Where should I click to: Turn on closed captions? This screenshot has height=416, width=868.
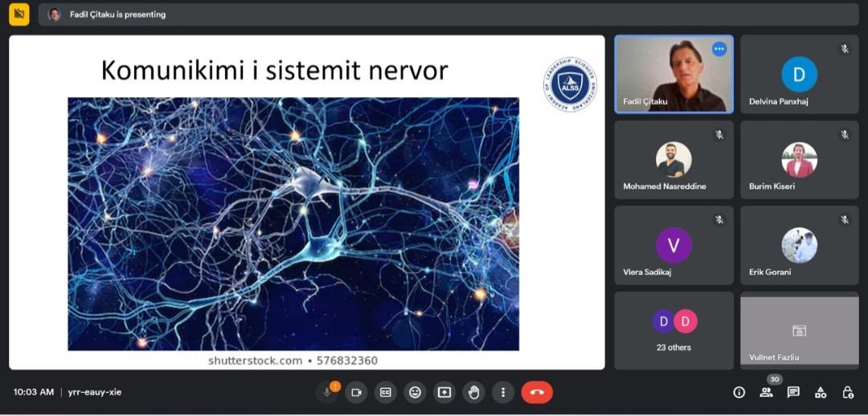(x=386, y=392)
